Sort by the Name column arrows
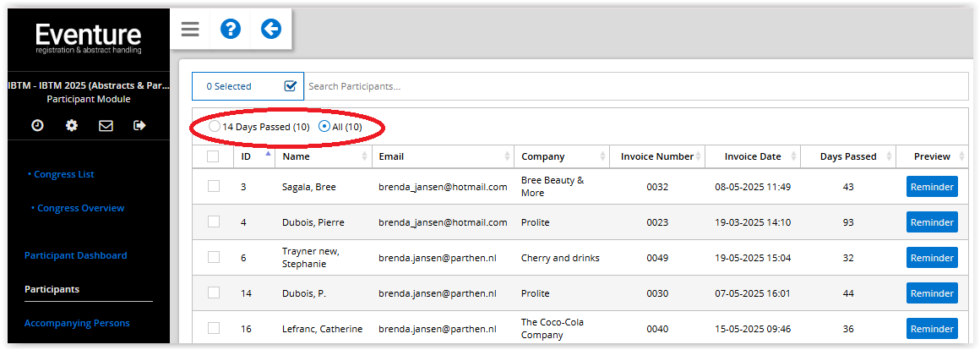This screenshot has height=350, width=980. [x=365, y=156]
